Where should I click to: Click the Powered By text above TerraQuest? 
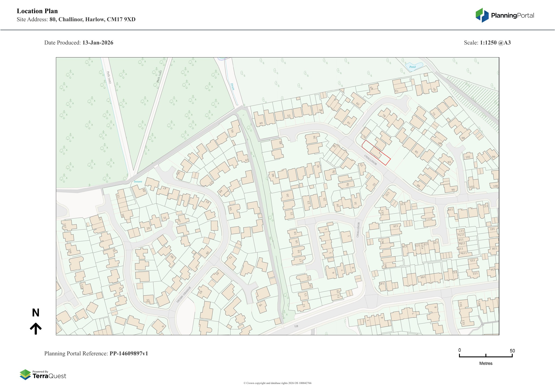(40, 372)
